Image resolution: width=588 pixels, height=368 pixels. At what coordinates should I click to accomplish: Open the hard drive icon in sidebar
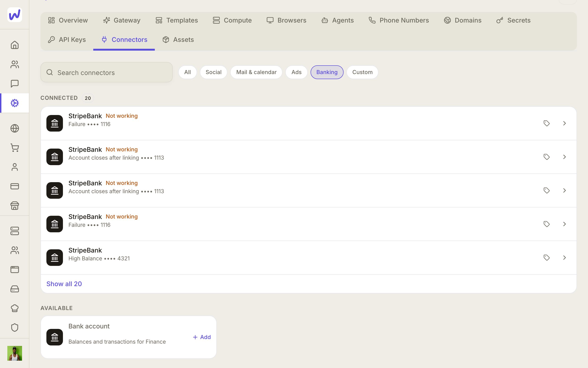tap(14, 289)
